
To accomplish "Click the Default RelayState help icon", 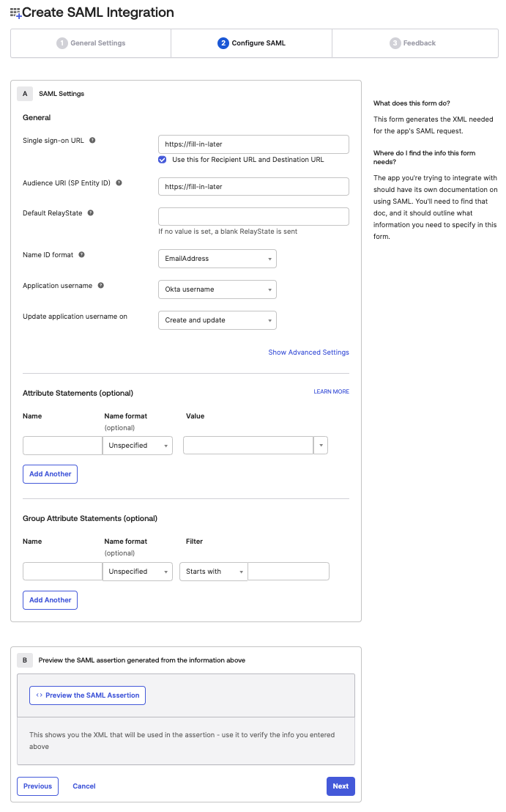I will (x=91, y=213).
